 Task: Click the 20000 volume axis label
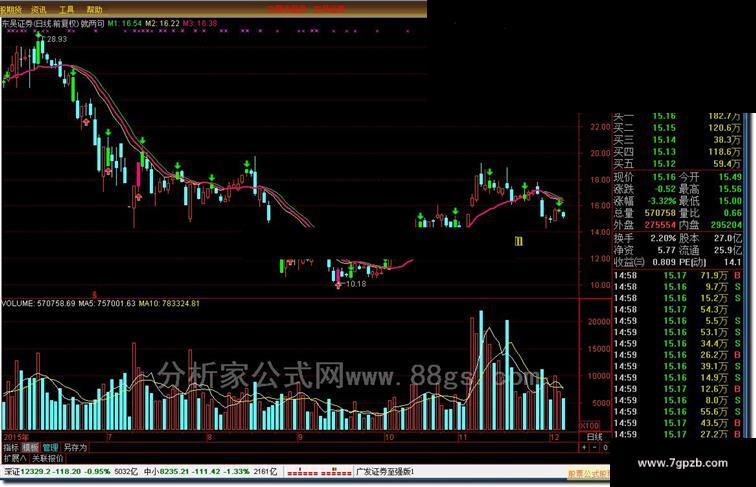[x=599, y=322]
